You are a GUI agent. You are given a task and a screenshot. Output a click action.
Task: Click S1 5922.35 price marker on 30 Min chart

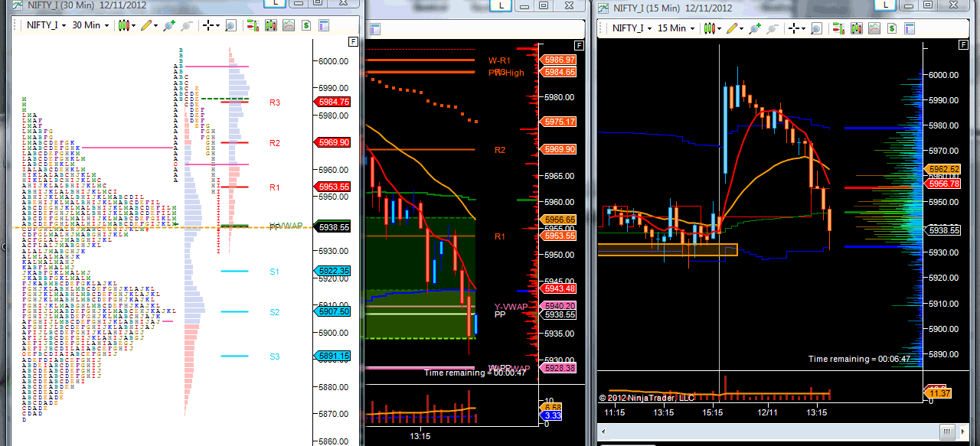[332, 271]
